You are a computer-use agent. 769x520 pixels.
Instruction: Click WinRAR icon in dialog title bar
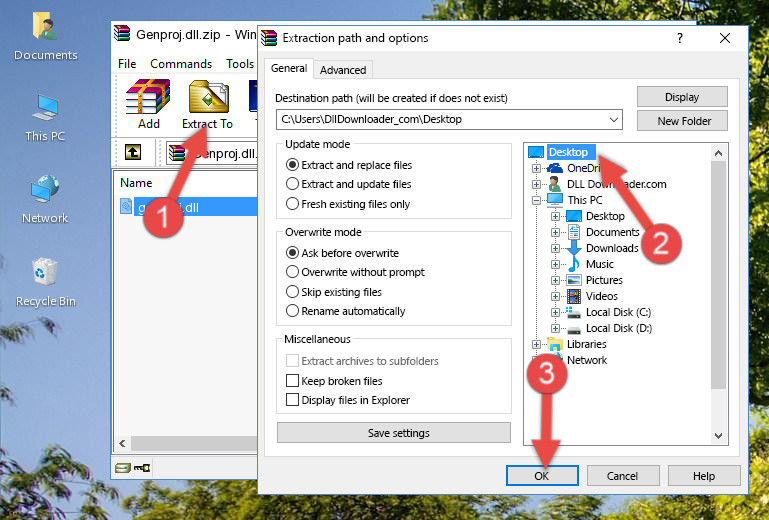pyautogui.click(x=269, y=38)
